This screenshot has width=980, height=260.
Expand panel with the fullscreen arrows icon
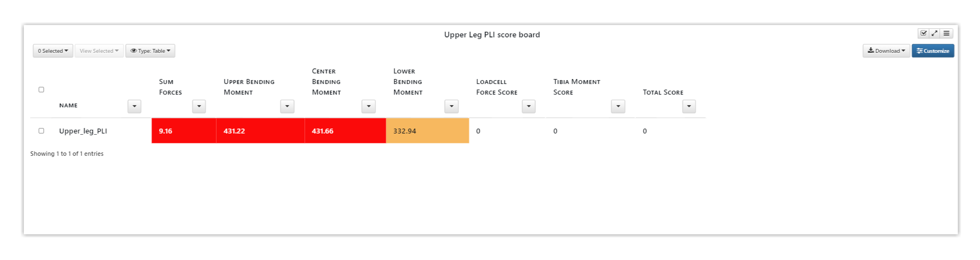click(934, 34)
